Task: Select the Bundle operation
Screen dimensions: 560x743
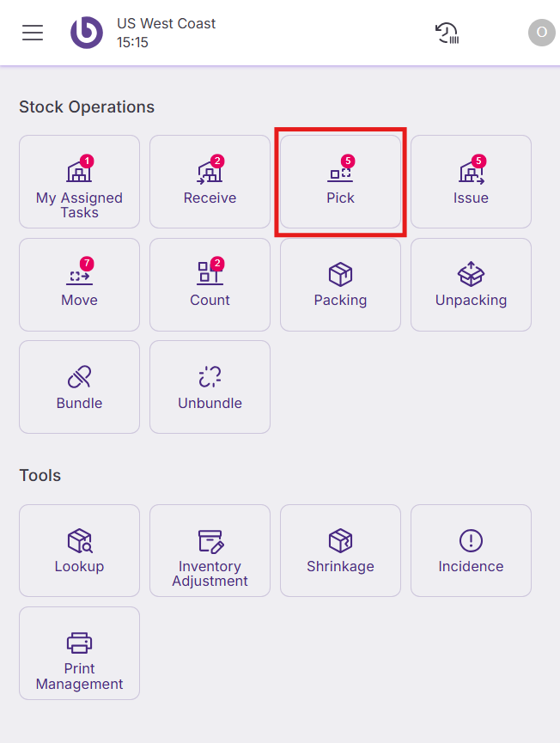Action: [79, 387]
